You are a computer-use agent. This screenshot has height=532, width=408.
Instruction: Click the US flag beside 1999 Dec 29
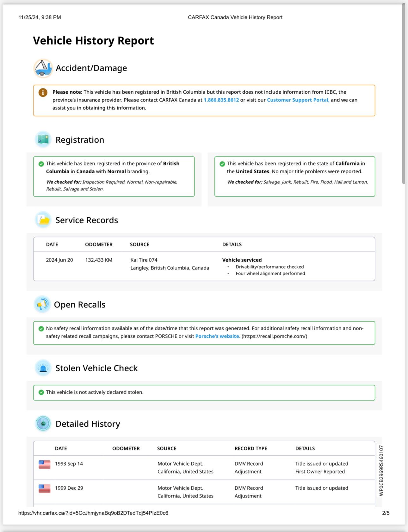[45, 488]
